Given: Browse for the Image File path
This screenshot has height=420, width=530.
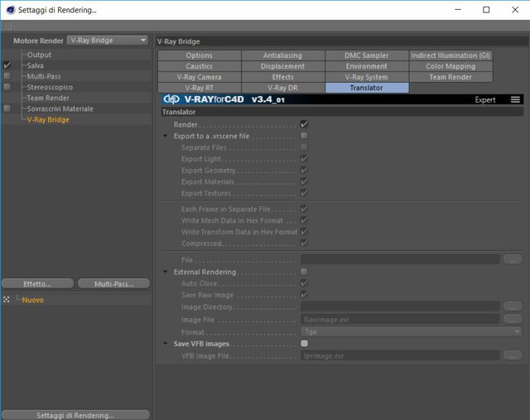Looking at the screenshot, I should tap(513, 319).
